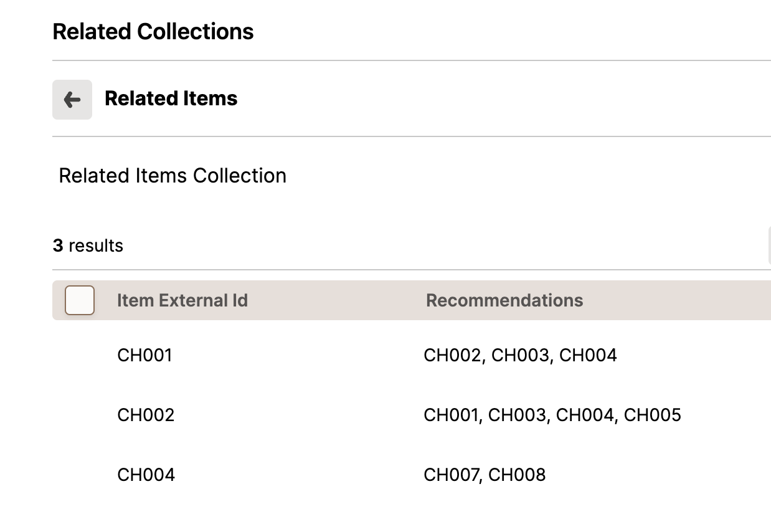This screenshot has height=532, width=771.
Task: Select CH001 in the CH002 row's recommendations
Action: coord(452,415)
